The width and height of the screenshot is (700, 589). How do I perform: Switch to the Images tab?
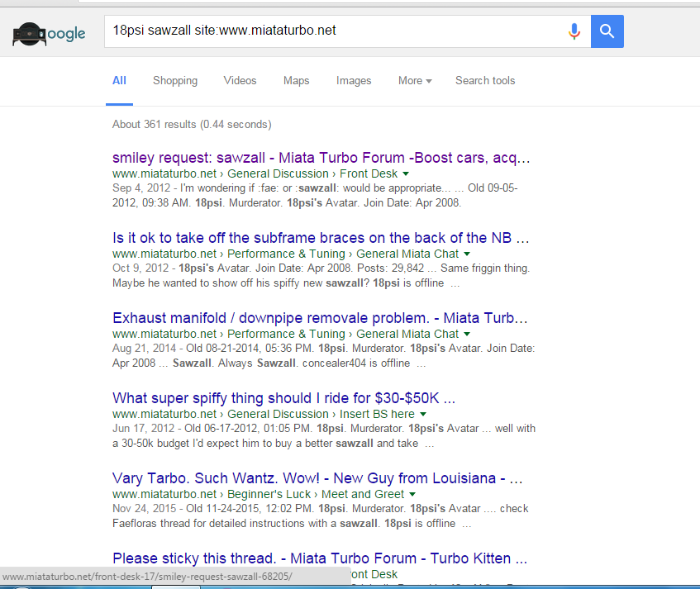[x=354, y=81]
